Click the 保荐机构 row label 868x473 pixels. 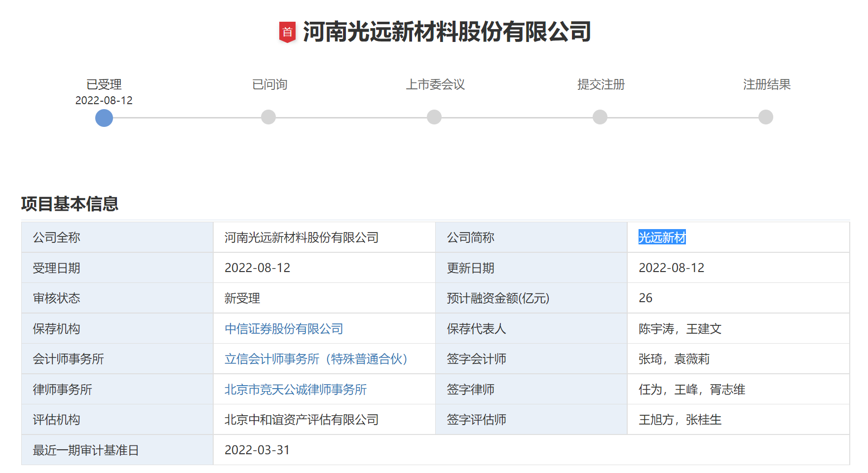pos(56,329)
